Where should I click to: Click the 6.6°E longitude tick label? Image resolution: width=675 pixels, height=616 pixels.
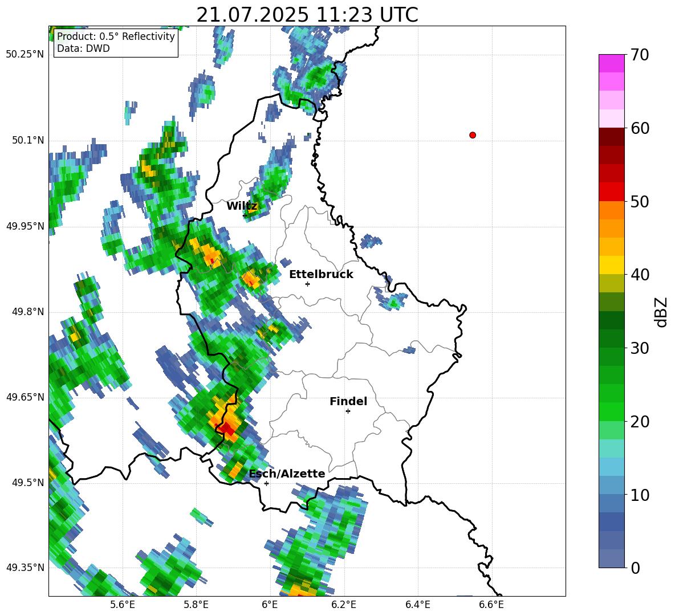pyautogui.click(x=491, y=605)
